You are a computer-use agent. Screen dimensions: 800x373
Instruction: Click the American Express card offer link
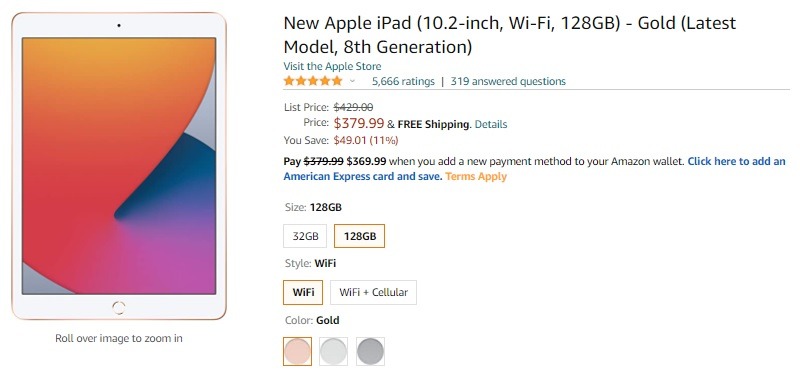pyautogui.click(x=534, y=169)
